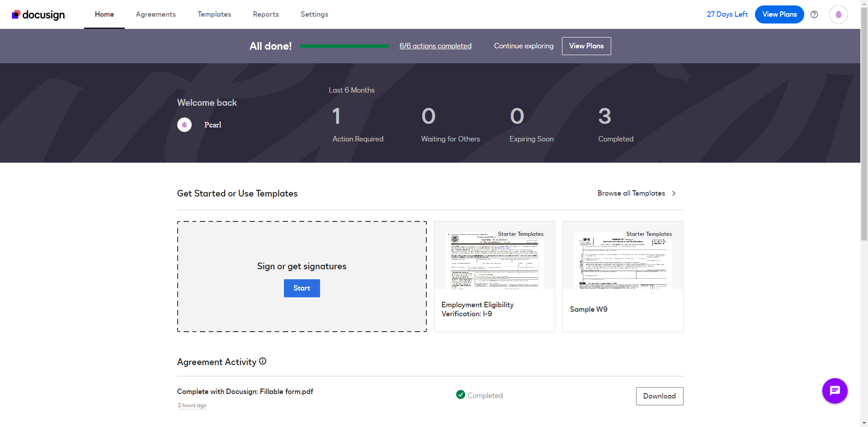Viewport: 868px width, 427px height.
Task: Open Complete with Docusign: Fillable form.pdf
Action: click(245, 392)
